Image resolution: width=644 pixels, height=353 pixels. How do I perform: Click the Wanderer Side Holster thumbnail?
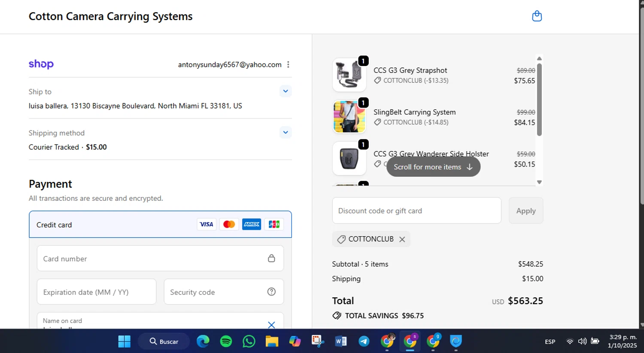click(x=349, y=158)
